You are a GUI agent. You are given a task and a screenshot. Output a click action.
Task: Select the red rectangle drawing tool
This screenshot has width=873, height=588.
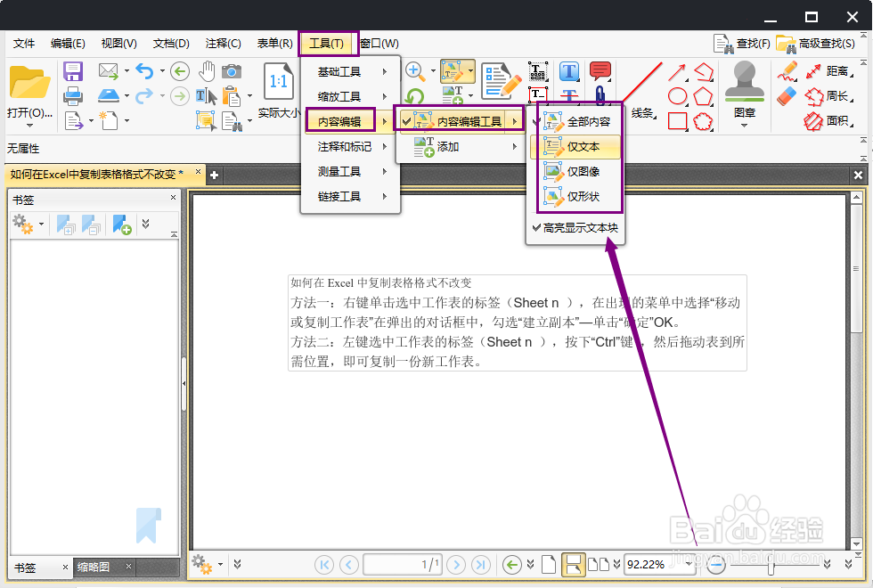click(678, 121)
